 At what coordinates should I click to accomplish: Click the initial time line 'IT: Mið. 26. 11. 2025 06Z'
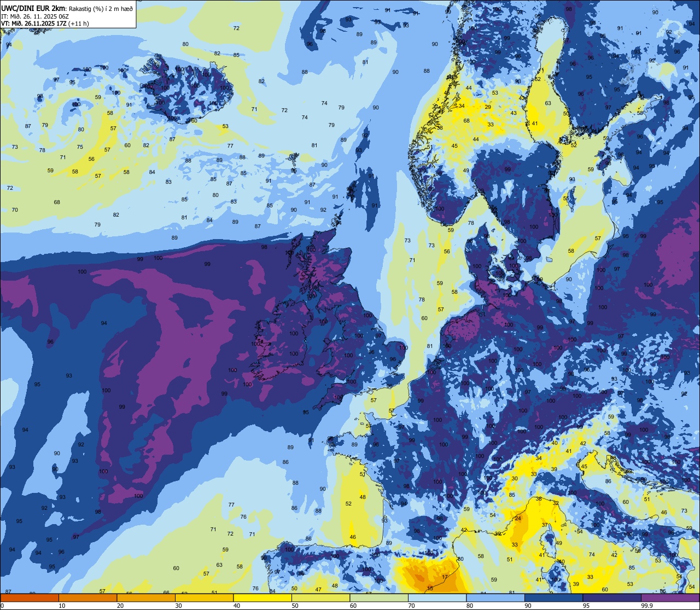pyautogui.click(x=35, y=16)
